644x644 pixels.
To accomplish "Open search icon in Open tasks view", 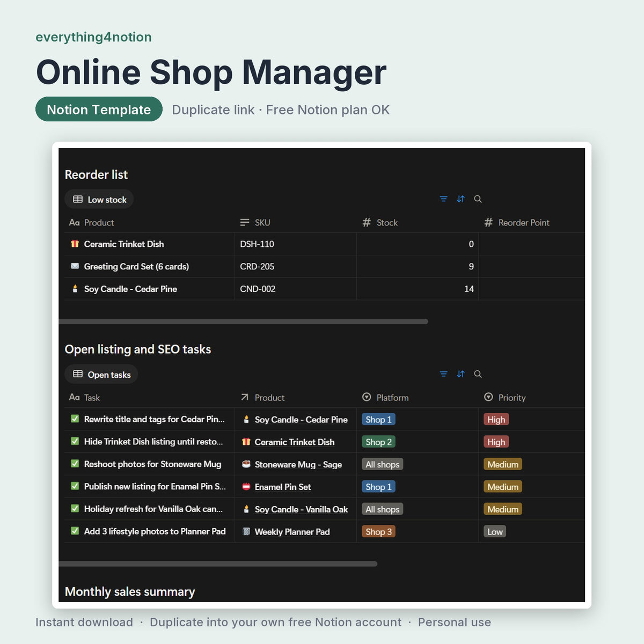I will point(478,374).
